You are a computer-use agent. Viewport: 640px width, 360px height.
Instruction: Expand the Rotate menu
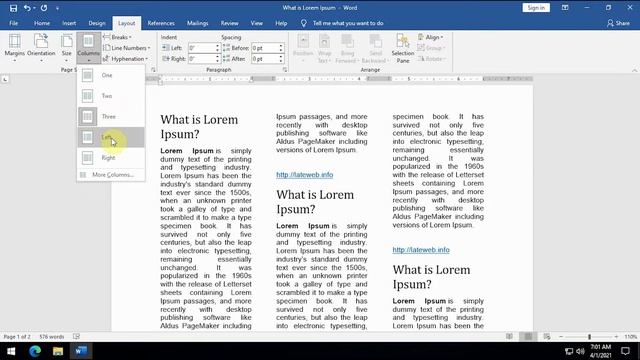pyautogui.click(x=431, y=59)
